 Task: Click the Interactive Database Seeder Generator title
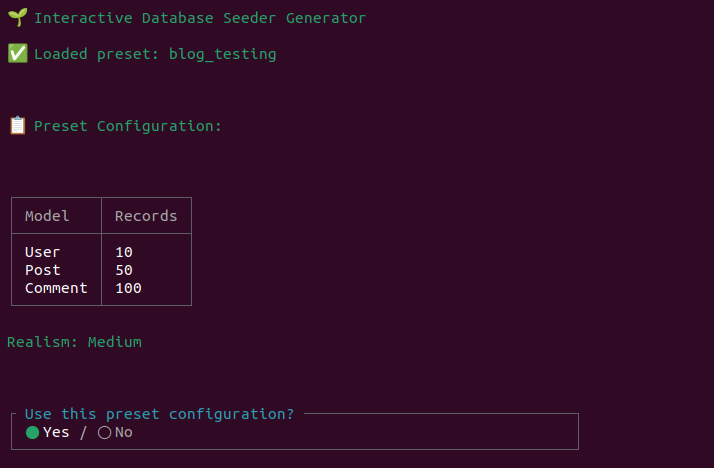tap(200, 18)
